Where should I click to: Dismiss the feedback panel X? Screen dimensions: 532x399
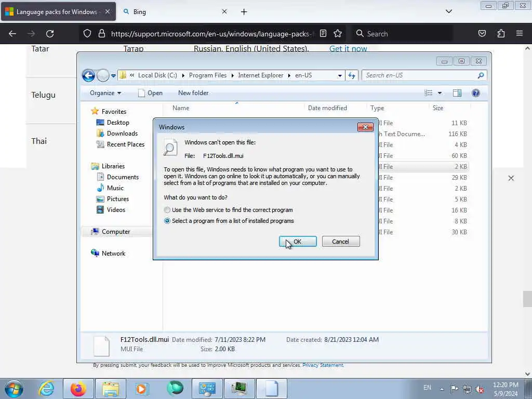[511, 178]
